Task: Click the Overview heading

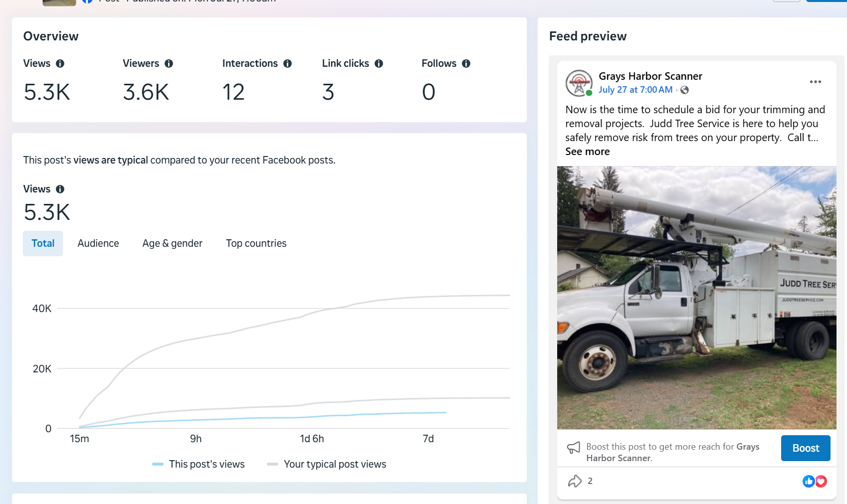Action: (x=51, y=36)
